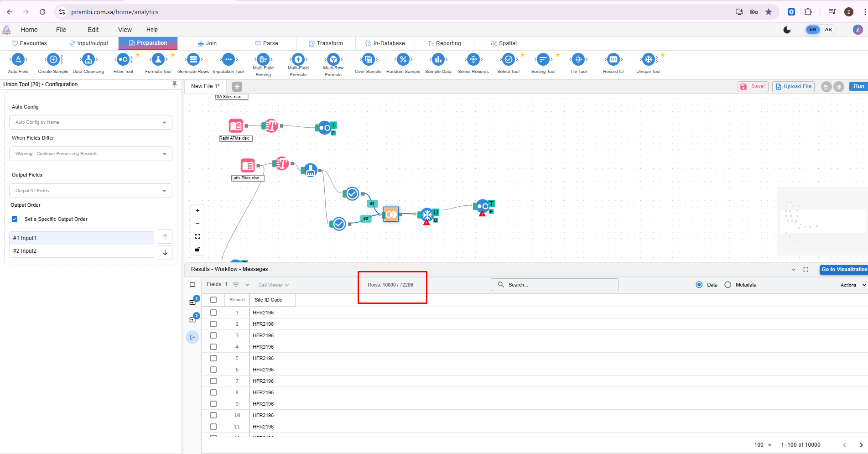Open the Cell Viewer dropdown
Viewport: 868px width, 454px height.
point(274,285)
